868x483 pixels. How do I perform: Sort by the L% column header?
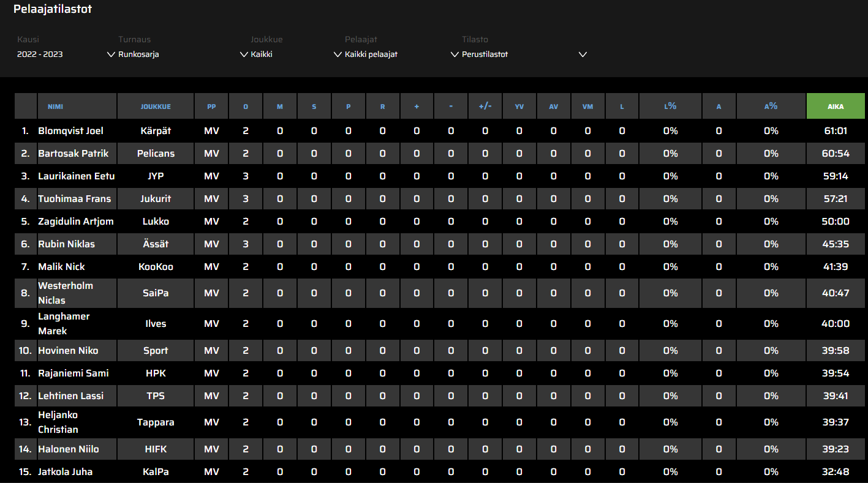click(671, 106)
